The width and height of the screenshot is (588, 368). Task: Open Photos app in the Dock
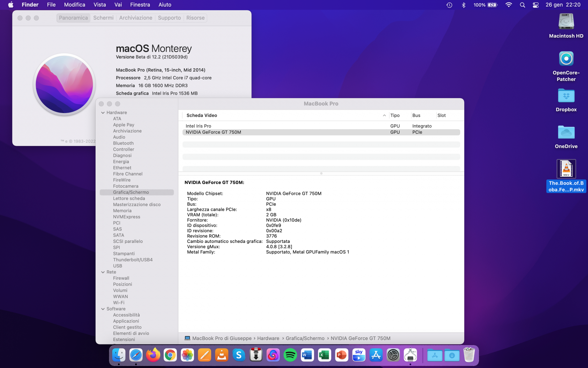(187, 355)
